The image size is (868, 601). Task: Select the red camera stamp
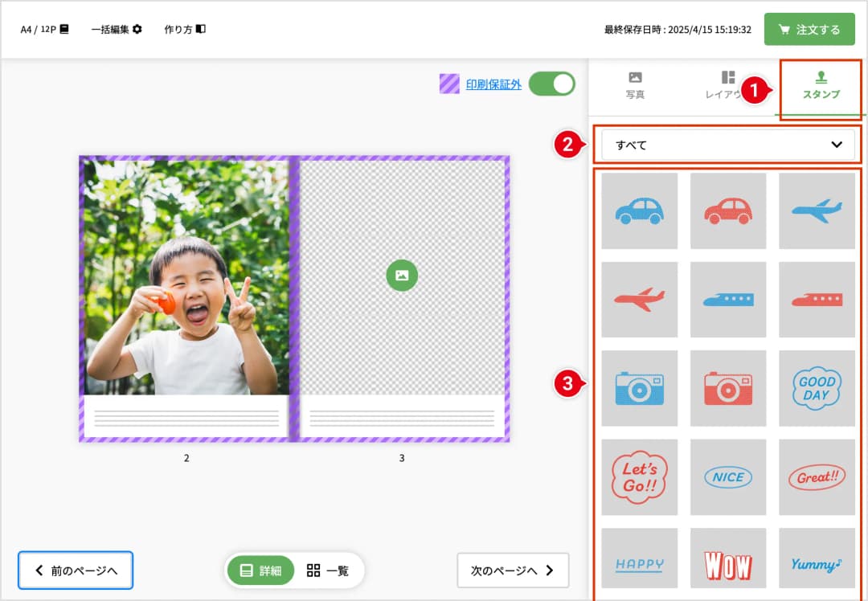pyautogui.click(x=727, y=388)
